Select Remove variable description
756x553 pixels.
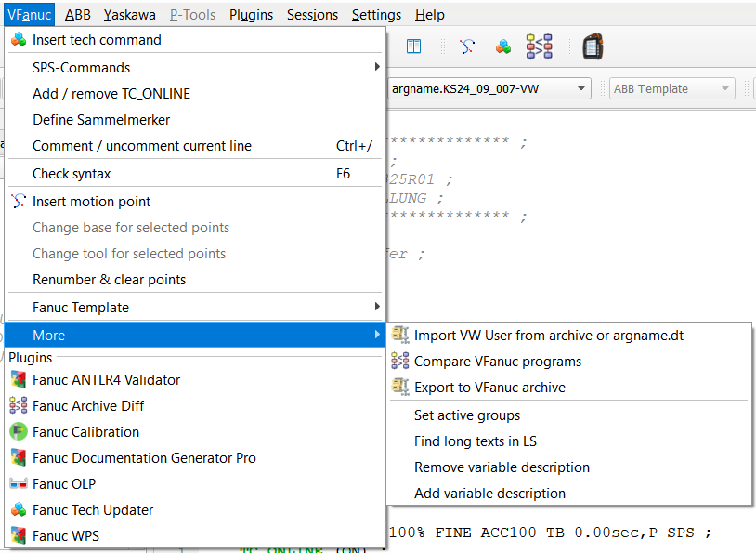coord(569,467)
